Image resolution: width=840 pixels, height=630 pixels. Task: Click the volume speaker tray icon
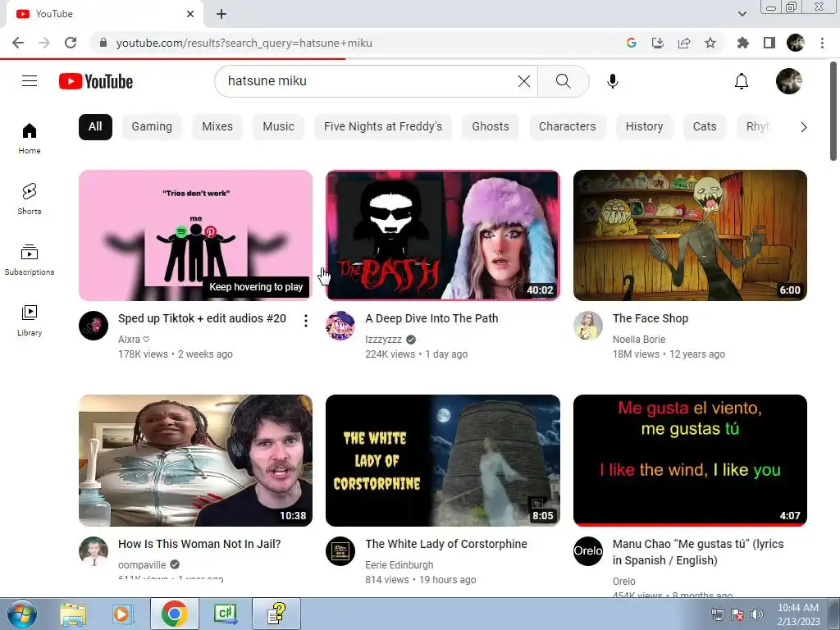tap(757, 614)
